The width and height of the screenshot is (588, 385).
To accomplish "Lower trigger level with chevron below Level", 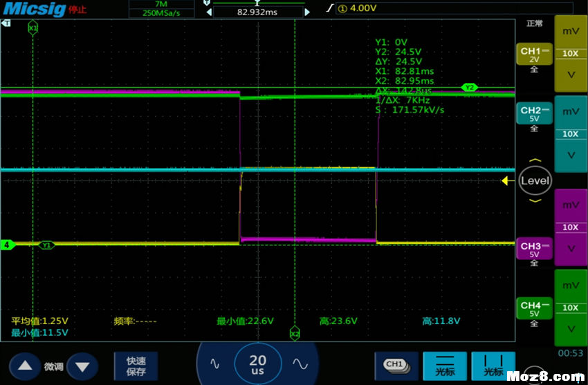I will point(535,201).
